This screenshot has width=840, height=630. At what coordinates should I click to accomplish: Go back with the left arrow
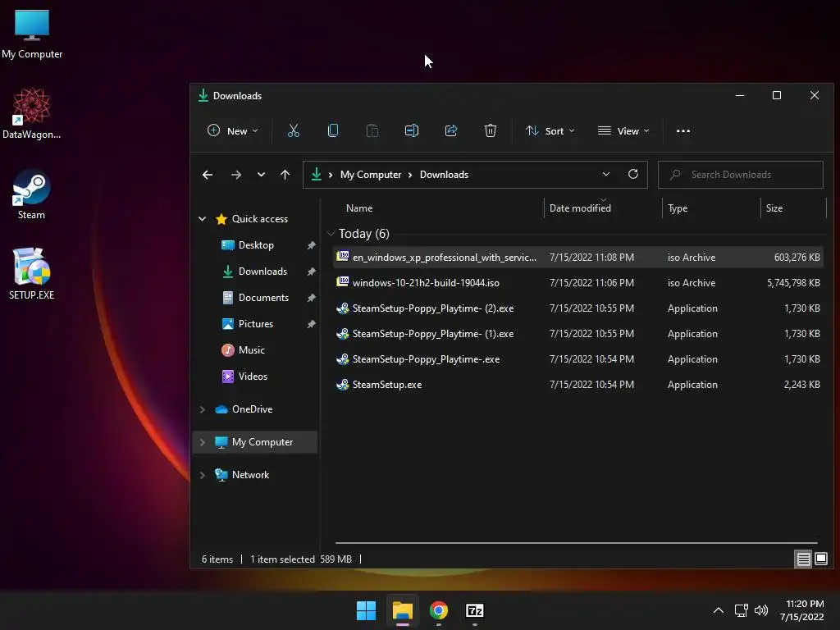(x=208, y=175)
